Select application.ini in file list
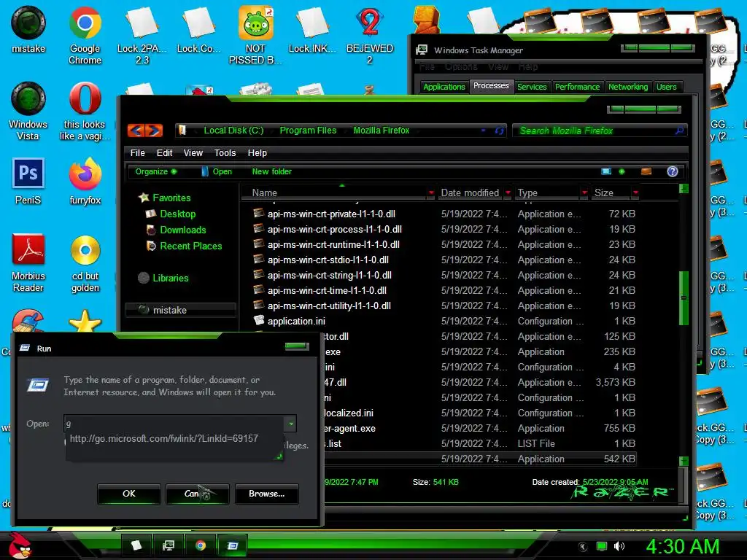Viewport: 747px width, 560px height. coord(296,321)
